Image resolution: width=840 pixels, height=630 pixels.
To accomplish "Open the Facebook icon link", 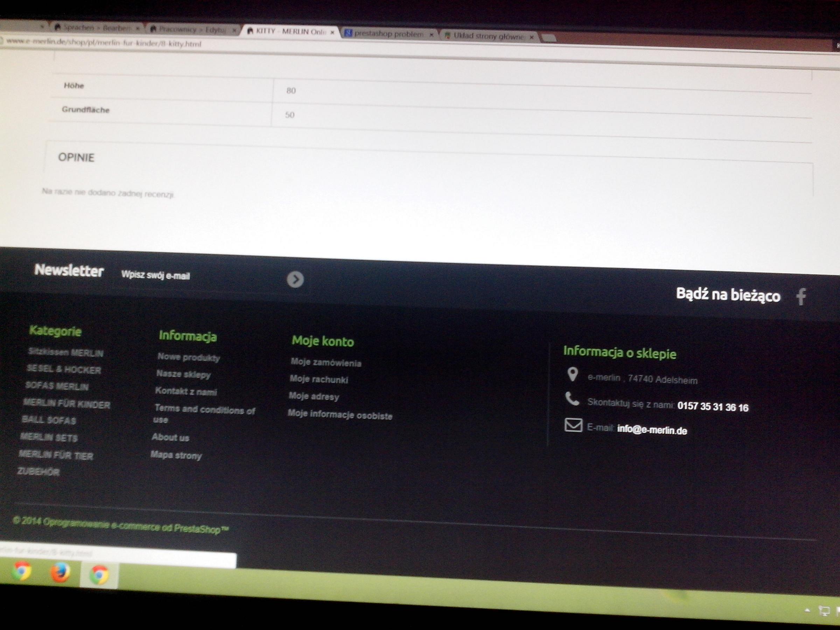I will (801, 296).
